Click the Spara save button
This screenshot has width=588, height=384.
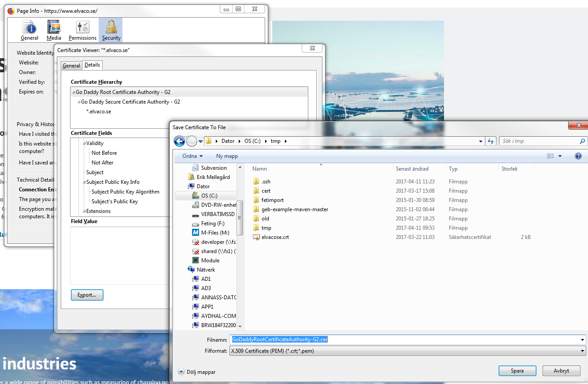[517, 371]
